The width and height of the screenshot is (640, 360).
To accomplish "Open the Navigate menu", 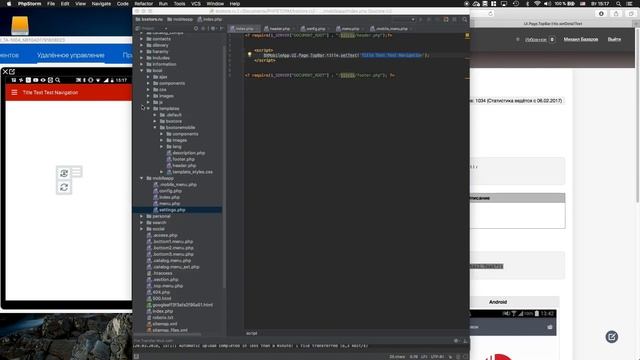I will [101, 4].
